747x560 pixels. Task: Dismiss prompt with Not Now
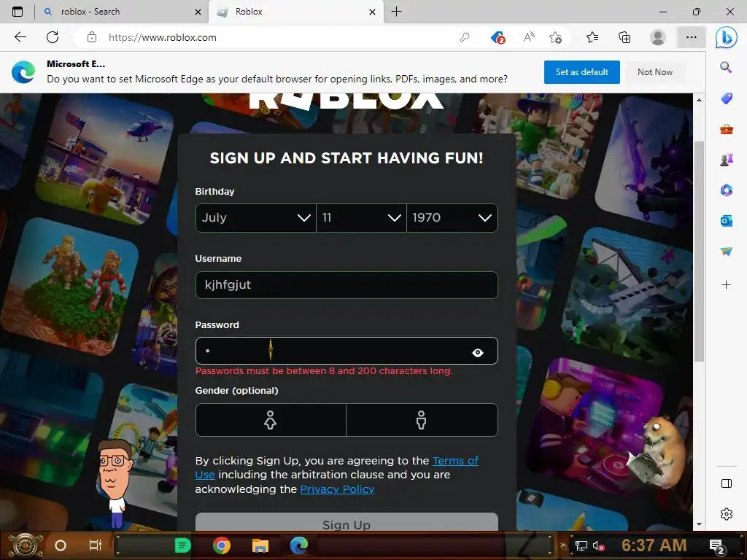click(655, 72)
